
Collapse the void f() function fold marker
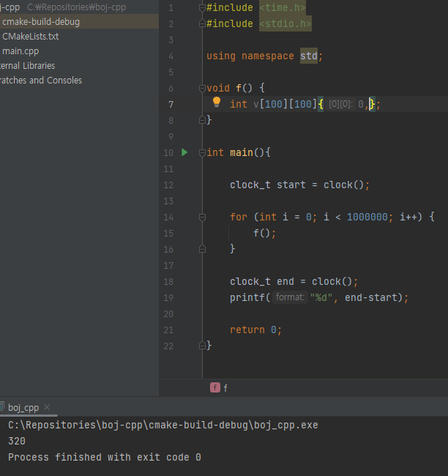[x=202, y=89]
